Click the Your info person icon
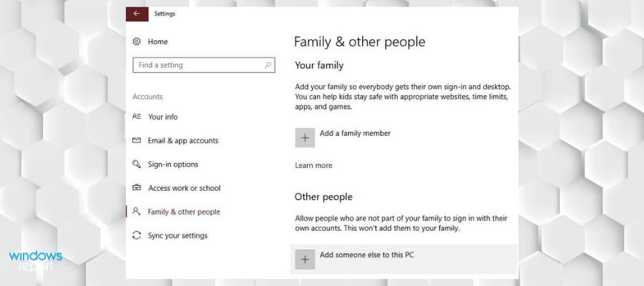644x286 pixels. 137,117
